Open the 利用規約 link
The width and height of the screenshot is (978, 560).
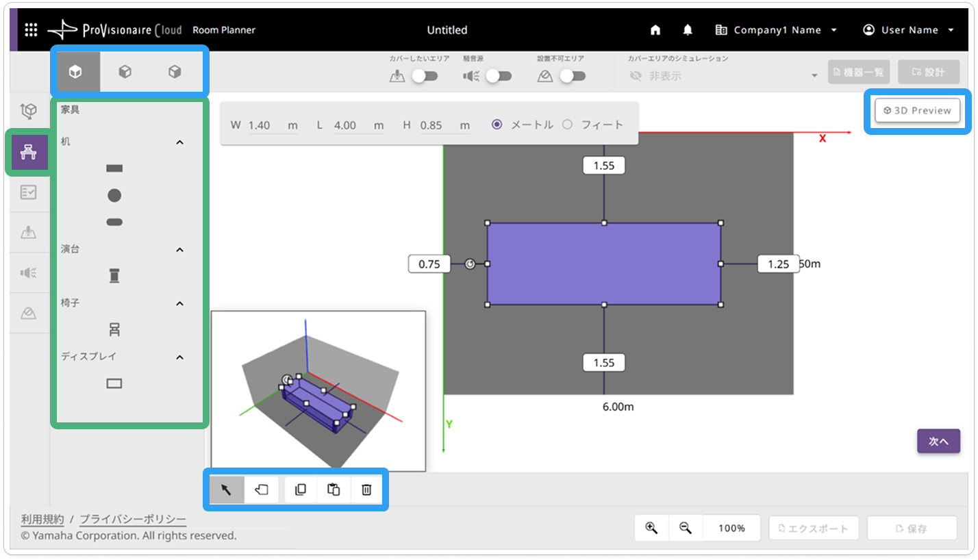(x=42, y=519)
